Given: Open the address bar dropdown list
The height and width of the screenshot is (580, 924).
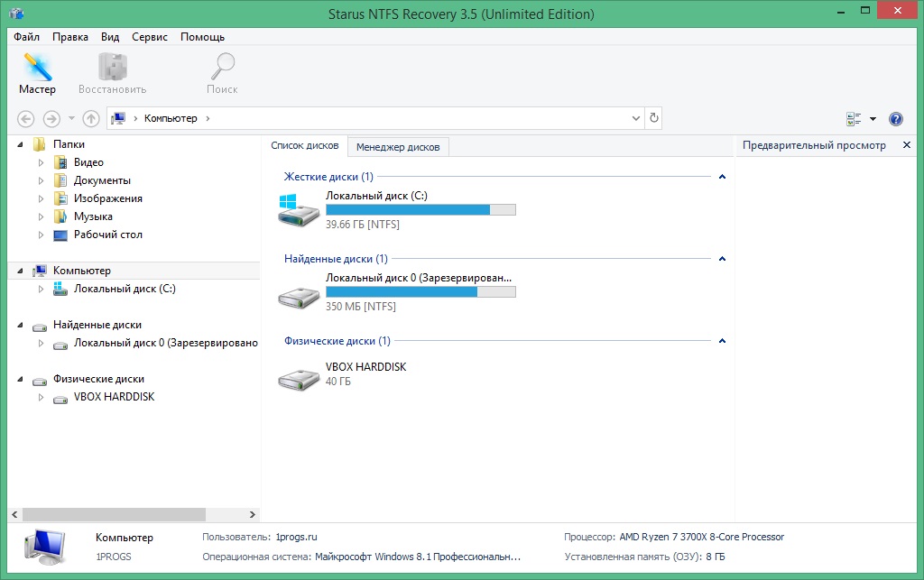Looking at the screenshot, I should coord(636,118).
